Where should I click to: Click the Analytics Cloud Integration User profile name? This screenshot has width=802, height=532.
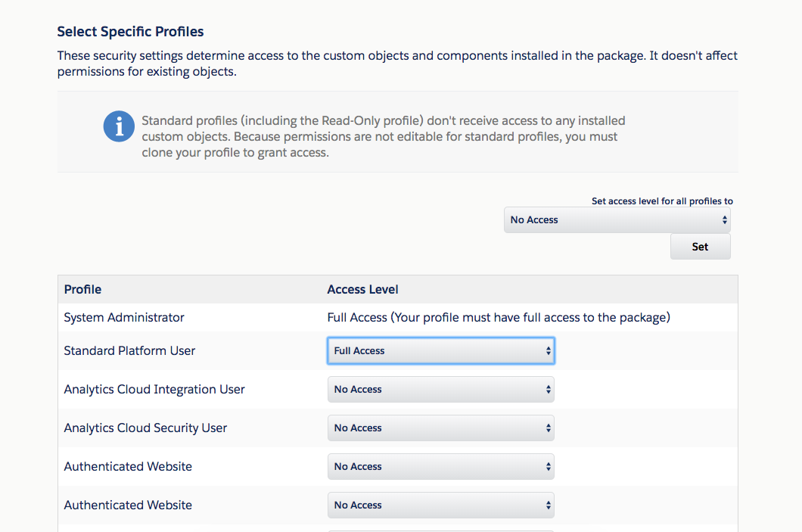pos(154,390)
